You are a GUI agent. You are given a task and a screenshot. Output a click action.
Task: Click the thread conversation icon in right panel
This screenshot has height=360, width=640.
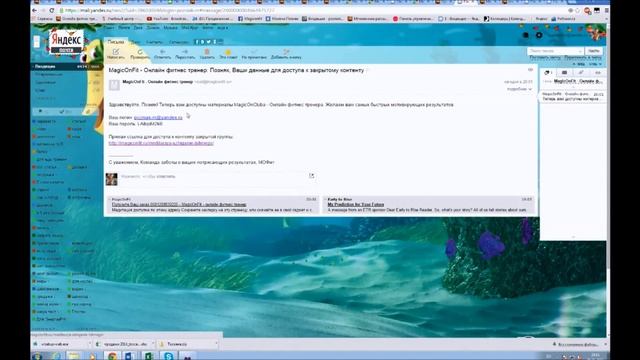[x=547, y=72]
